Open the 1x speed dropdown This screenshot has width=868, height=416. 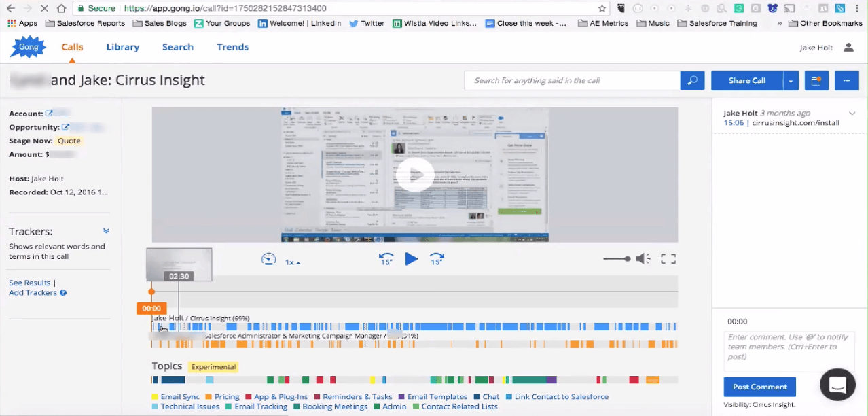coord(293,262)
